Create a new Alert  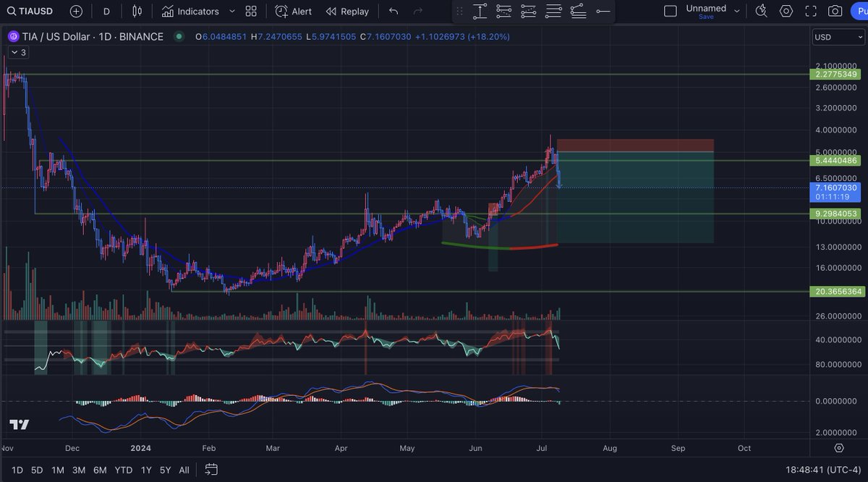click(294, 12)
